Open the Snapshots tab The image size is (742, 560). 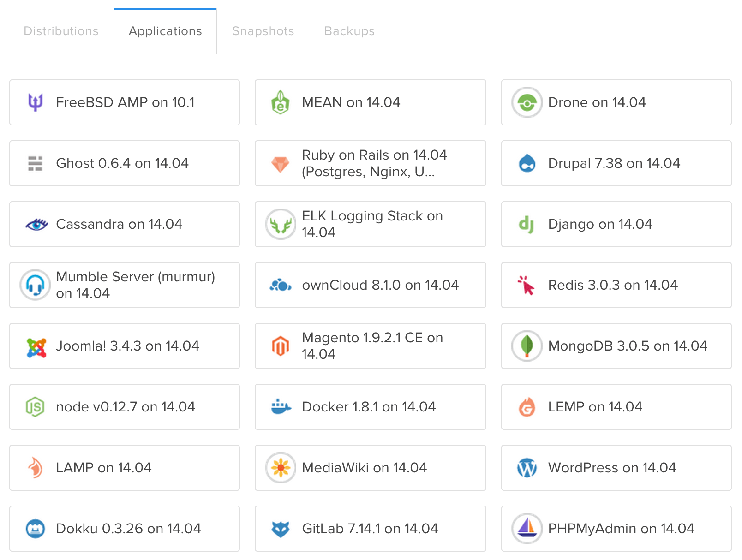[x=263, y=31]
